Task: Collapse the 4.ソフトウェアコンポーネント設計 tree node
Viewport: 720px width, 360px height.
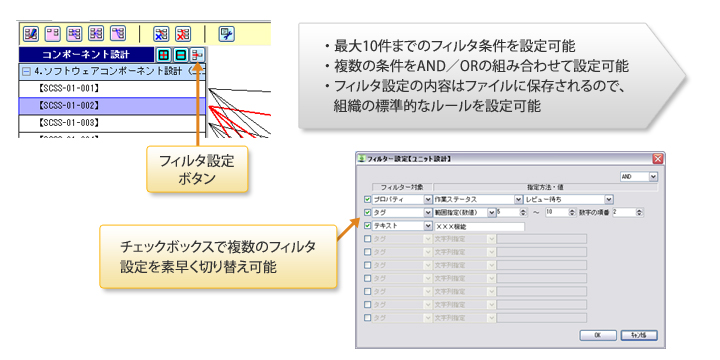Action: click(x=26, y=72)
